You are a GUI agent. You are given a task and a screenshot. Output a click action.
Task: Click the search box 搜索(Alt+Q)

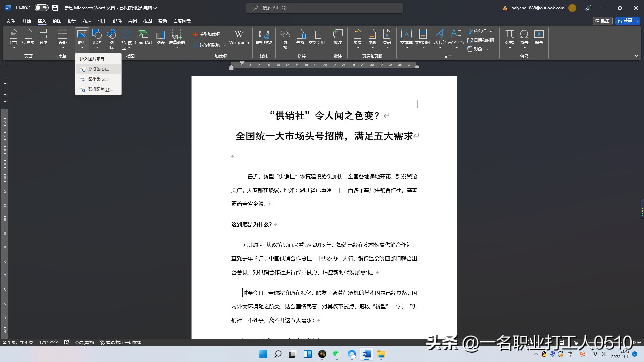(x=324, y=8)
